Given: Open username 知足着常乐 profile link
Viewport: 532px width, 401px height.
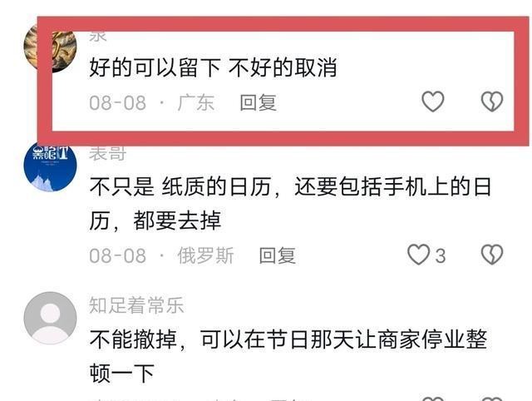Looking at the screenshot, I should [x=136, y=304].
